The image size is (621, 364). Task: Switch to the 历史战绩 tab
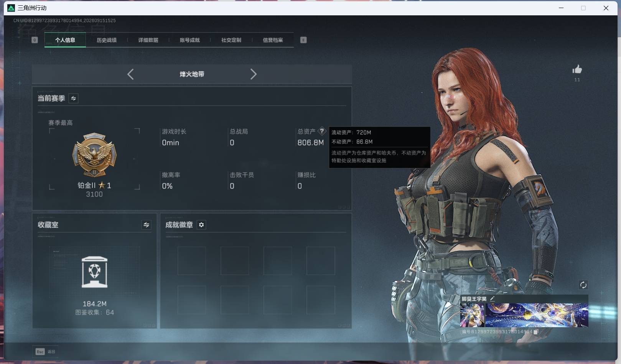[107, 40]
